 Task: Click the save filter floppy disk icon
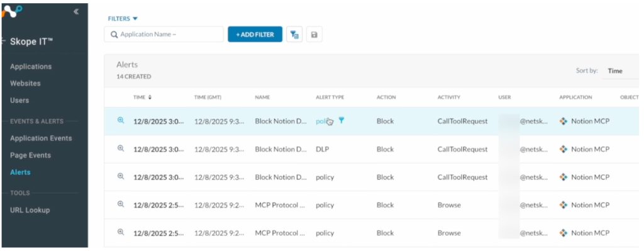pos(314,35)
